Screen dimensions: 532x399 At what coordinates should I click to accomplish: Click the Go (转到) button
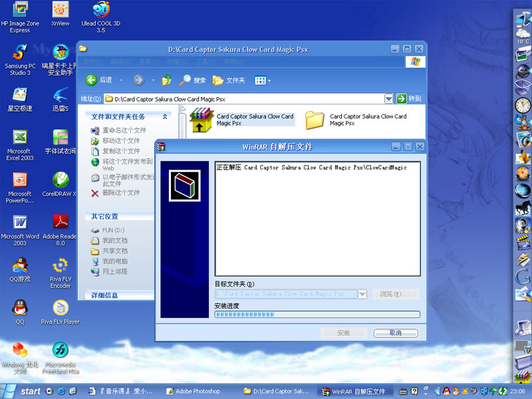coord(409,98)
